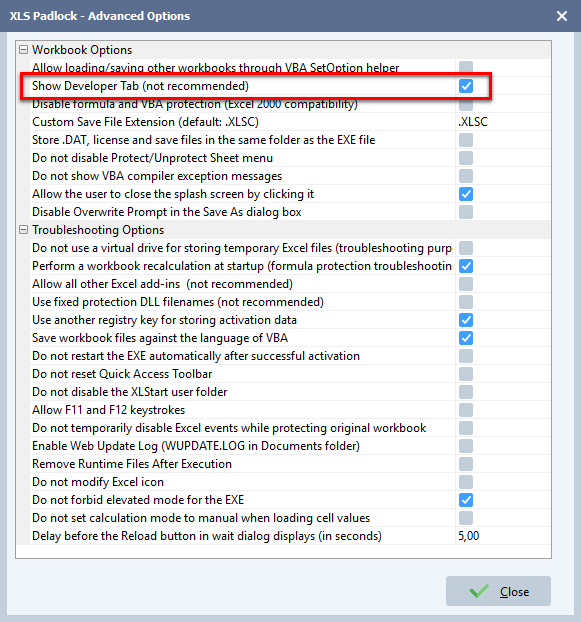Uncheck Perform workbook recalculation at startup
The image size is (581, 622).
point(466,266)
